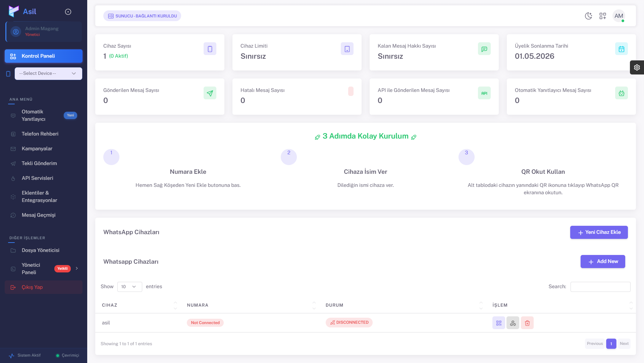Click the device icon beside Select Device
Screen dimensions: 644x363
pos(8,74)
